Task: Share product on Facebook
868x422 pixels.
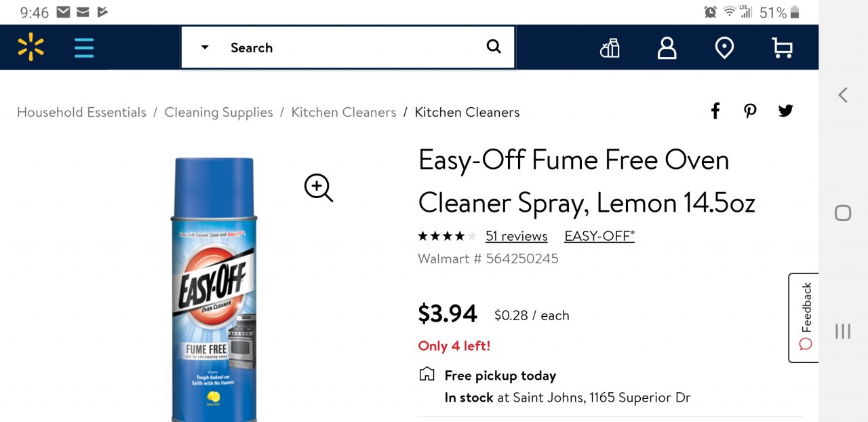Action: (x=715, y=111)
